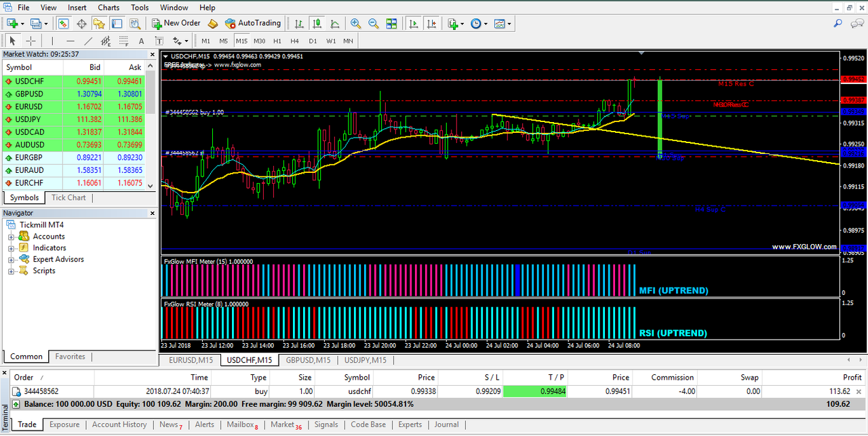Switch chart to Line Chart
Image resolution: width=868 pixels, height=436 pixels.
click(335, 23)
